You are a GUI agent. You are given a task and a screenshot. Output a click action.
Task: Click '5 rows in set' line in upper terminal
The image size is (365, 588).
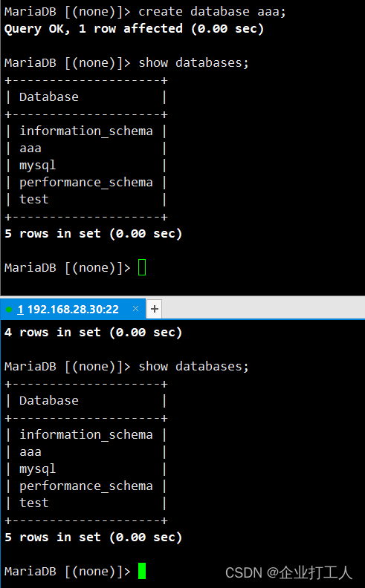tap(93, 234)
